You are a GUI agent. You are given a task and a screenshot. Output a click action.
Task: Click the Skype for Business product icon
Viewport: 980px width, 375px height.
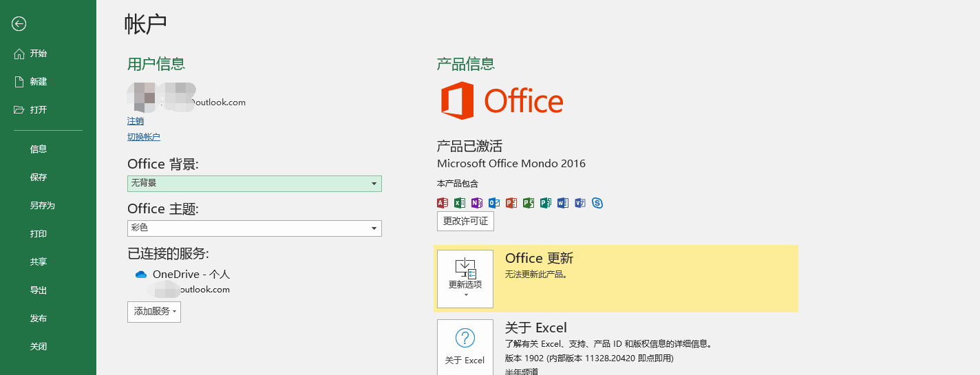point(597,203)
